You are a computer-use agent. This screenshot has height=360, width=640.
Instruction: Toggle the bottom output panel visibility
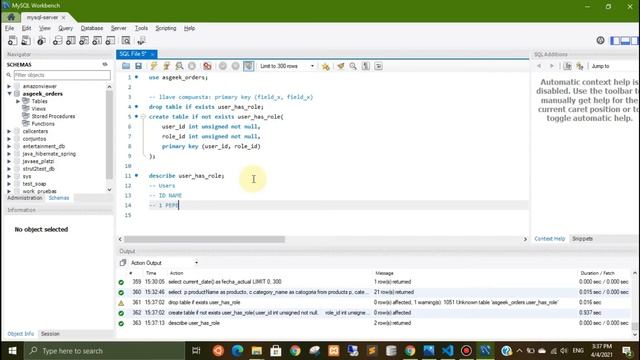click(625, 40)
